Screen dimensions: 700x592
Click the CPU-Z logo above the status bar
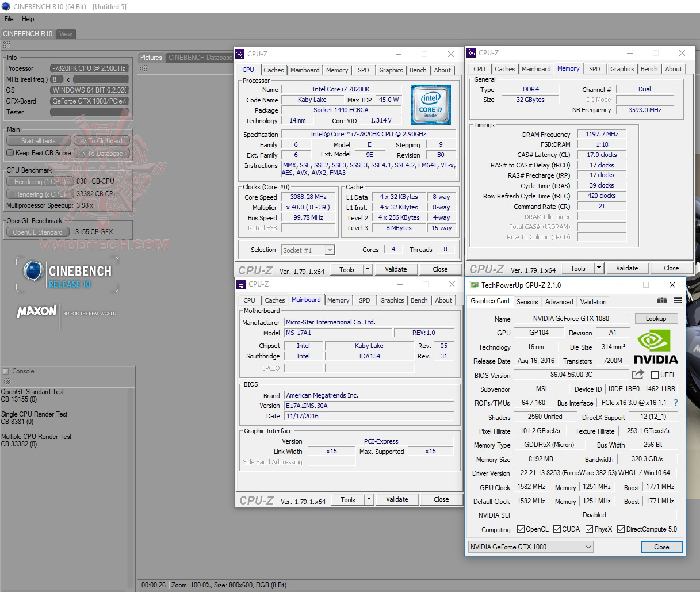point(258,499)
